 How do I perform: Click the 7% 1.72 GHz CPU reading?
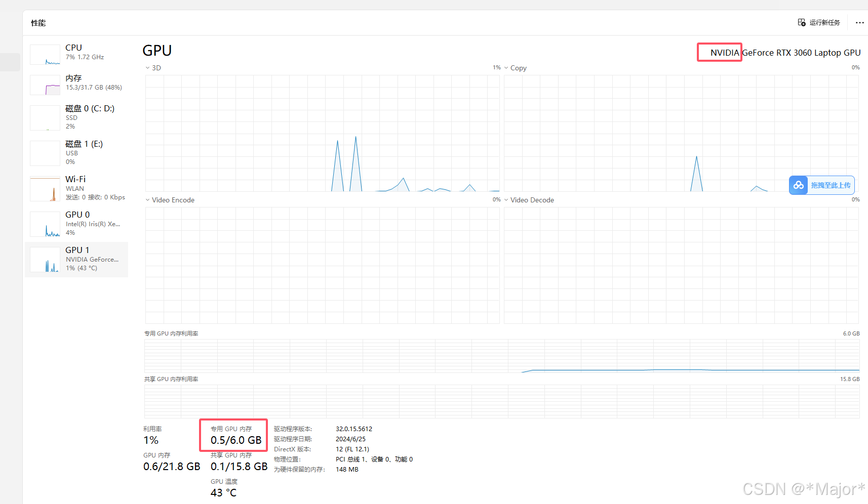click(85, 57)
